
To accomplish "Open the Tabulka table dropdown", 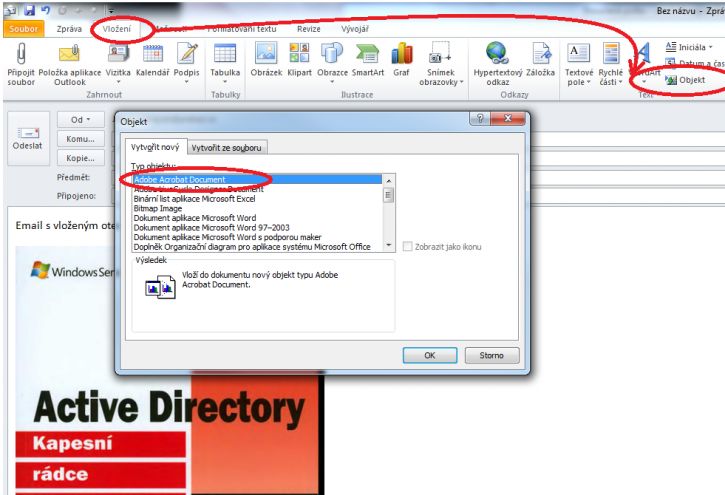I will (225, 63).
